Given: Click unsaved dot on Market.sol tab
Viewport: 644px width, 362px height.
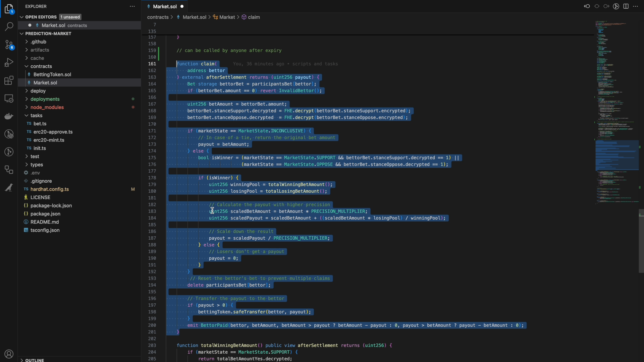Looking at the screenshot, I should (182, 6).
